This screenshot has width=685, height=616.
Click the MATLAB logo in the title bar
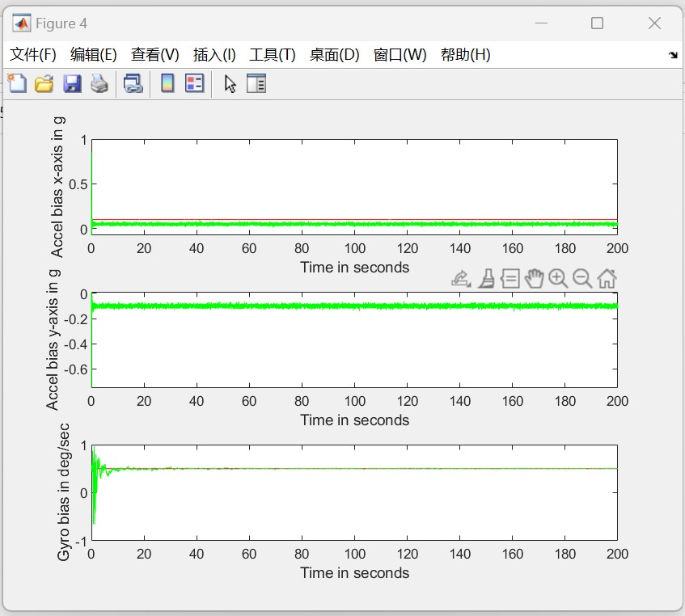point(21,23)
